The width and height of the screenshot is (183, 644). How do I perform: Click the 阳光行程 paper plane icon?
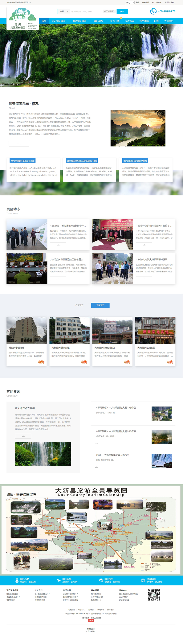point(59,580)
